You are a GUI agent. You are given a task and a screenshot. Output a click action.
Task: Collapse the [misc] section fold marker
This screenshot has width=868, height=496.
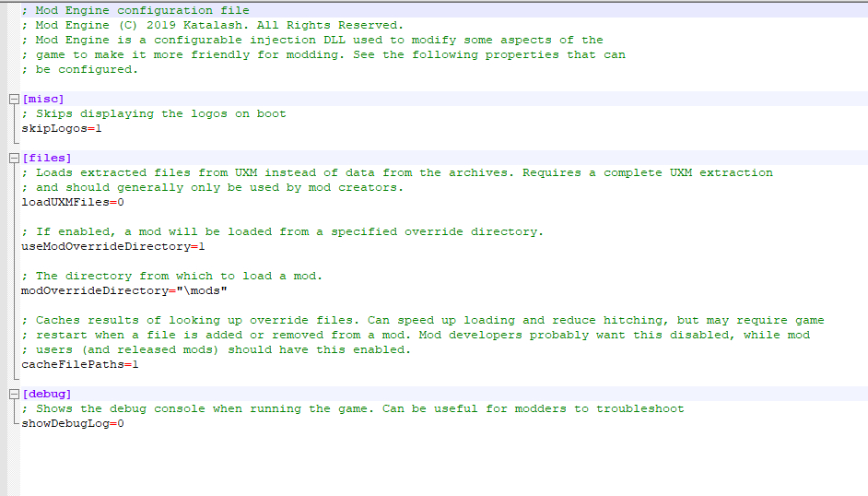[x=13, y=100]
